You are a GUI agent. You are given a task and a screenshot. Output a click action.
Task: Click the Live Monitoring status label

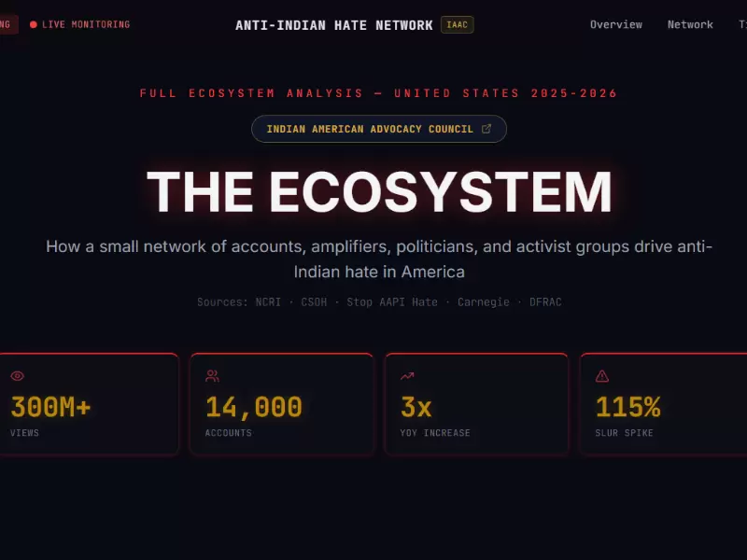pos(86,24)
